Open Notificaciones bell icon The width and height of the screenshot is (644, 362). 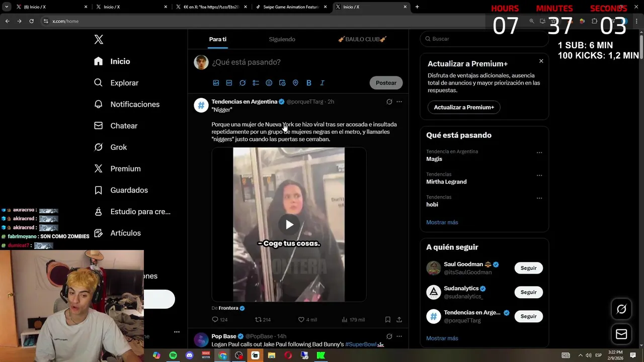[99, 104]
